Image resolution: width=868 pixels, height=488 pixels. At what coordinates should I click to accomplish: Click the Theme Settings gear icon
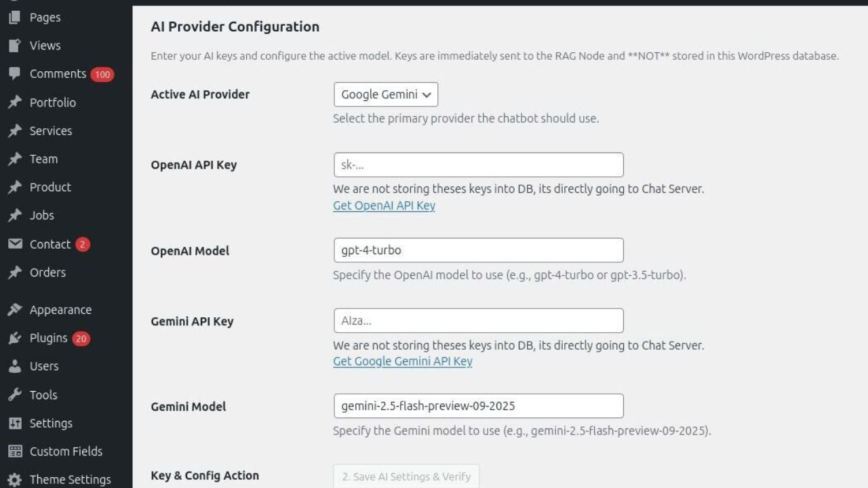pyautogui.click(x=15, y=479)
